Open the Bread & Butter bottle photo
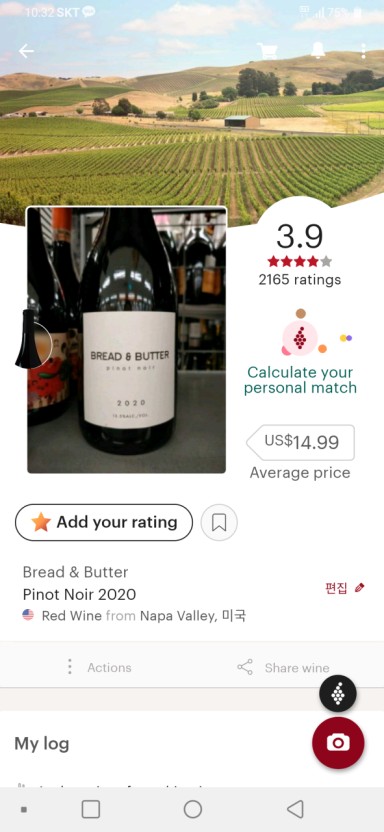384x832 pixels. (127, 340)
